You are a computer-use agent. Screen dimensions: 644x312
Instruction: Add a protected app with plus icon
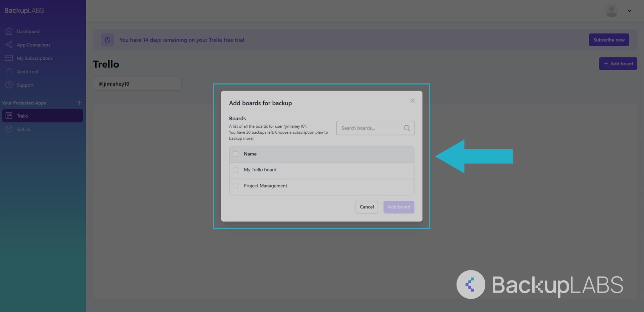point(79,103)
